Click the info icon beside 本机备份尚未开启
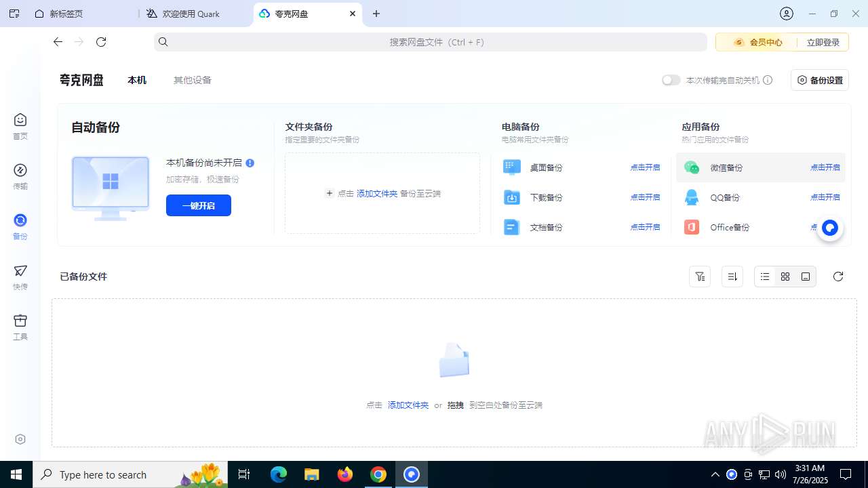This screenshot has width=868, height=488. [x=250, y=163]
